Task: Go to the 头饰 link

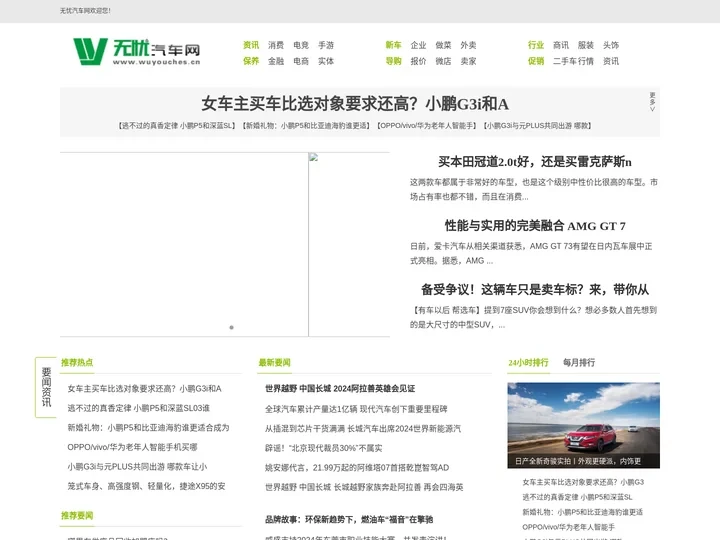Action: pos(611,45)
